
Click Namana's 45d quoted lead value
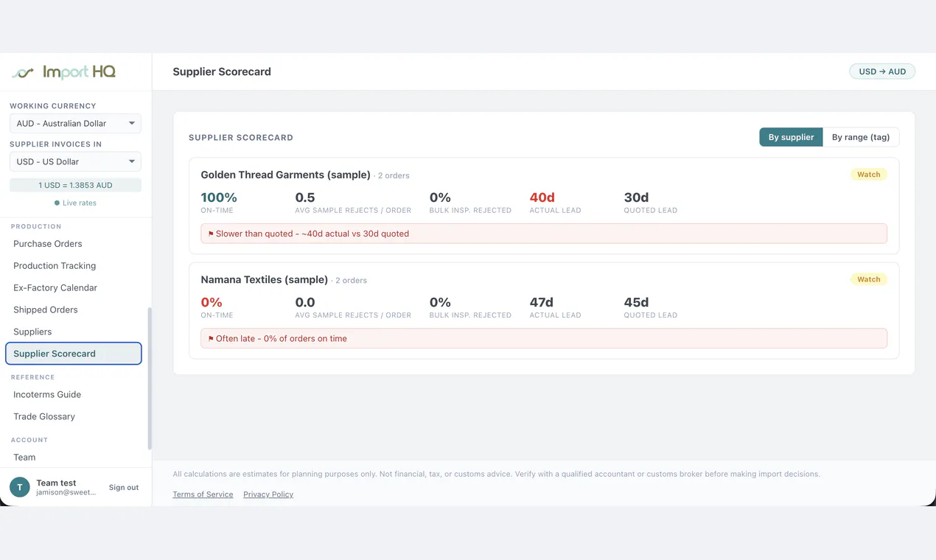(636, 302)
